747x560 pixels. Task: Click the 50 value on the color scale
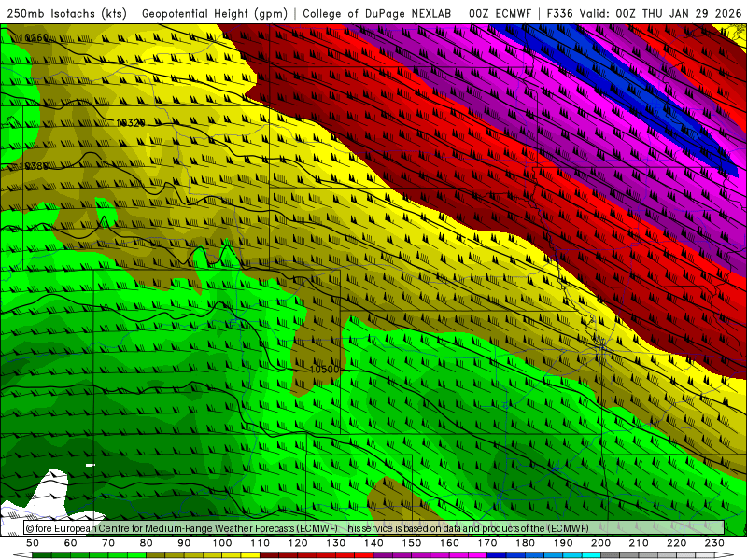[x=33, y=543]
